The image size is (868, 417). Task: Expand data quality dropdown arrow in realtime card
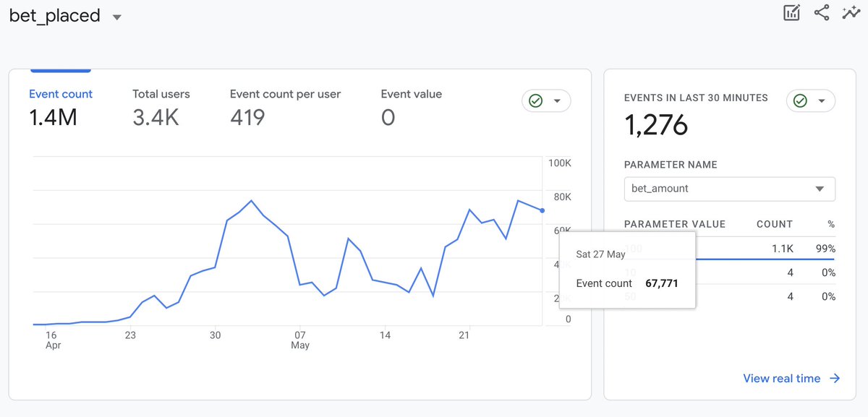[x=822, y=101]
